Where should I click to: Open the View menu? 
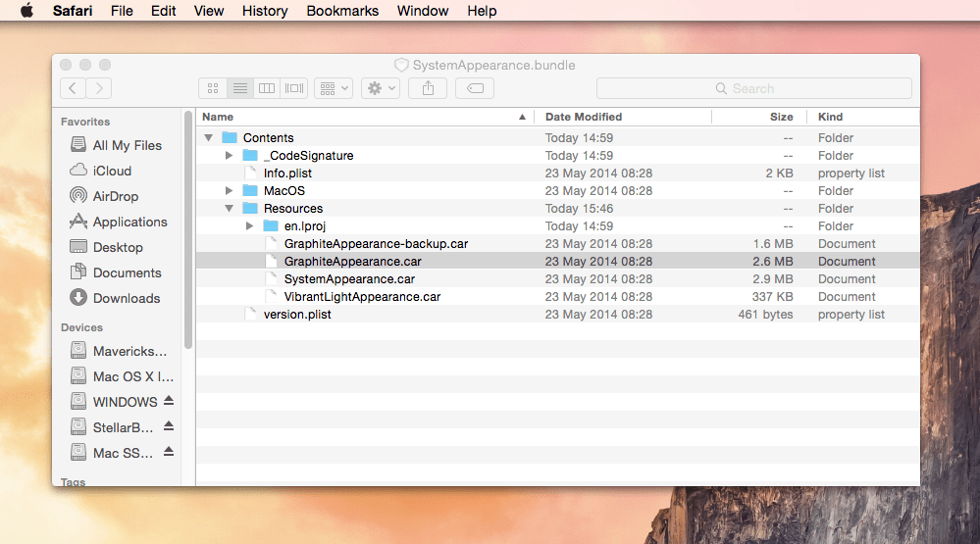(209, 11)
